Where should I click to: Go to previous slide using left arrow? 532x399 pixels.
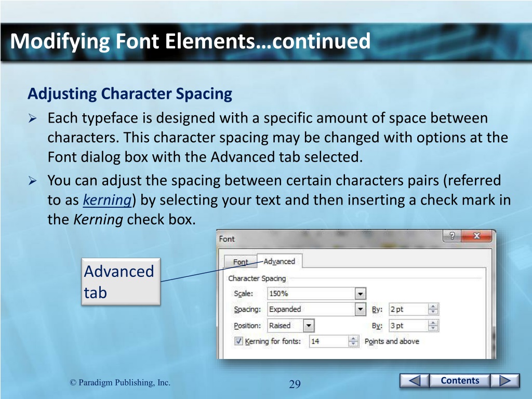(x=414, y=381)
